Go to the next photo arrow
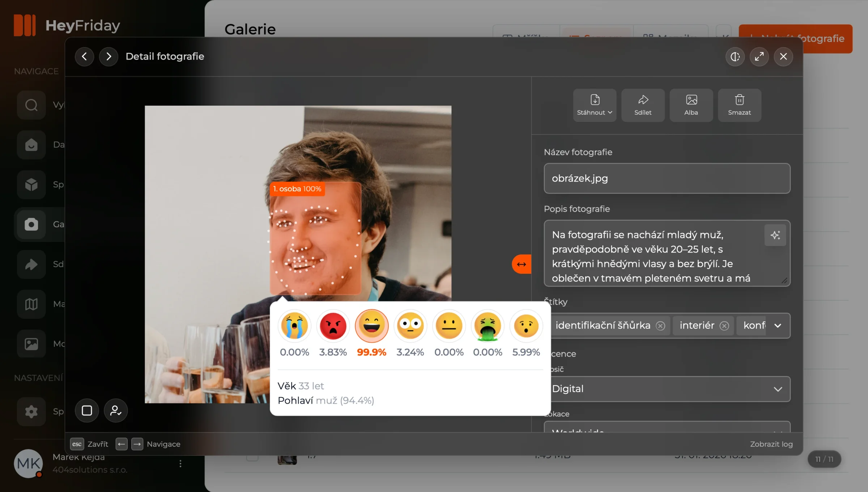 (109, 56)
